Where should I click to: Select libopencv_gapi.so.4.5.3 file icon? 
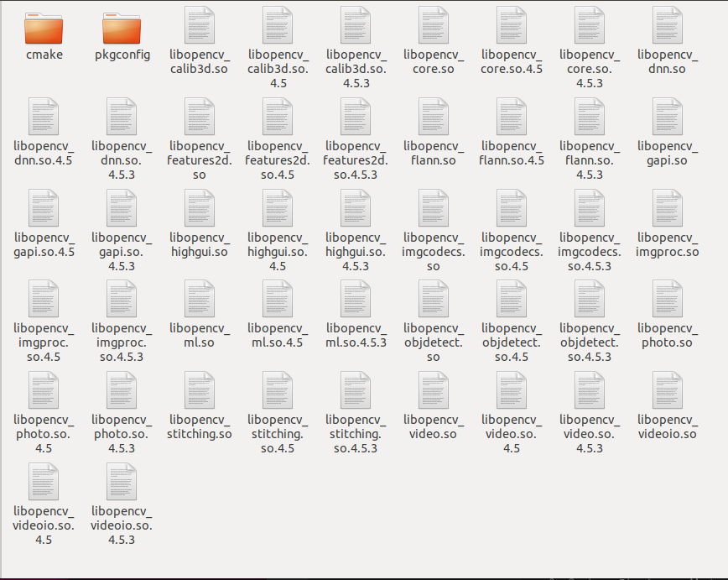click(122, 208)
